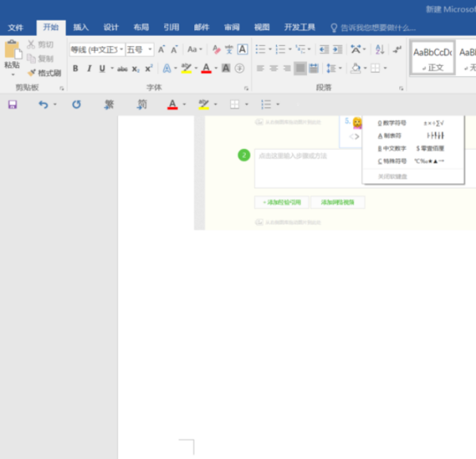476x459 pixels.
Task: Apply strikethrough (abc) formatting
Action: coord(122,69)
